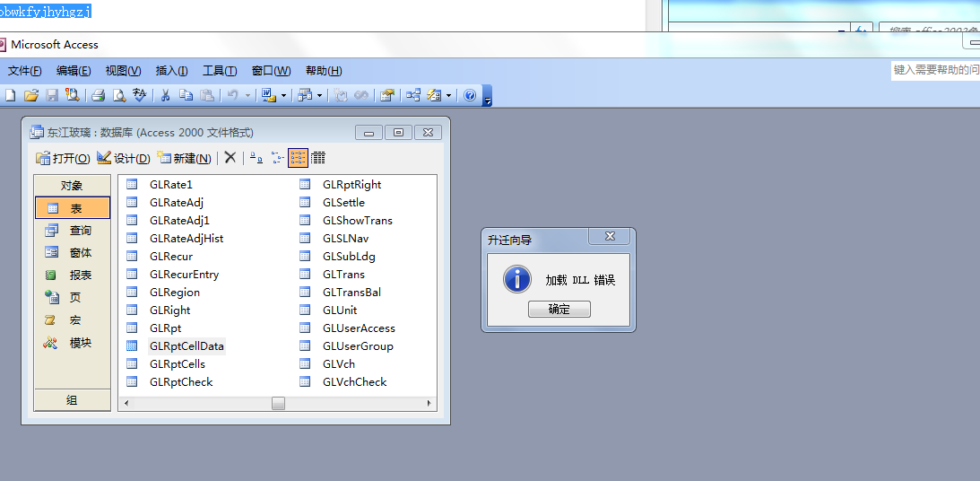The width and height of the screenshot is (980, 481).
Task: Click the Undo arrow icon
Action: point(232,95)
